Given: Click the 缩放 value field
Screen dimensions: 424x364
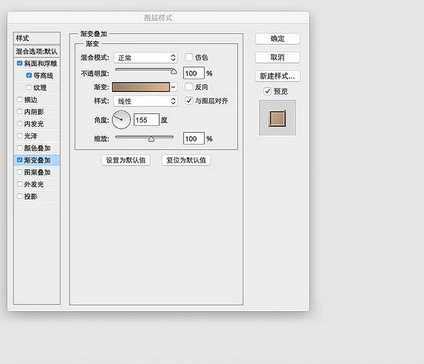Looking at the screenshot, I should (x=193, y=138).
